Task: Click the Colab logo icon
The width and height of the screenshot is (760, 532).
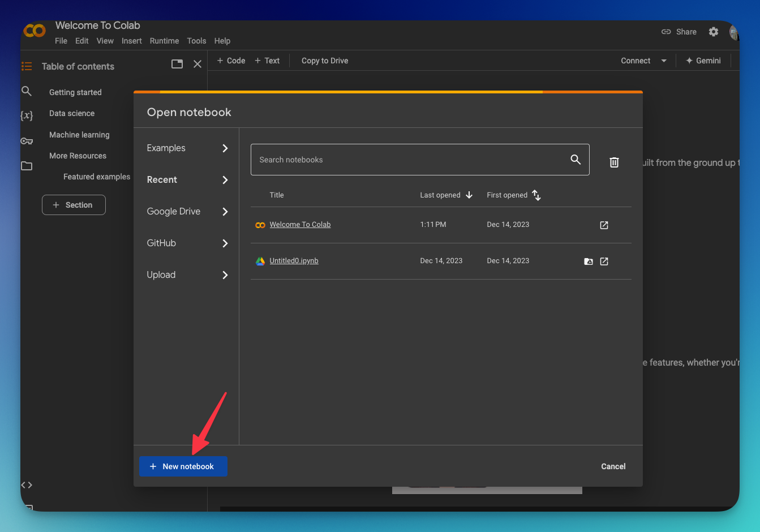Action: [35, 31]
